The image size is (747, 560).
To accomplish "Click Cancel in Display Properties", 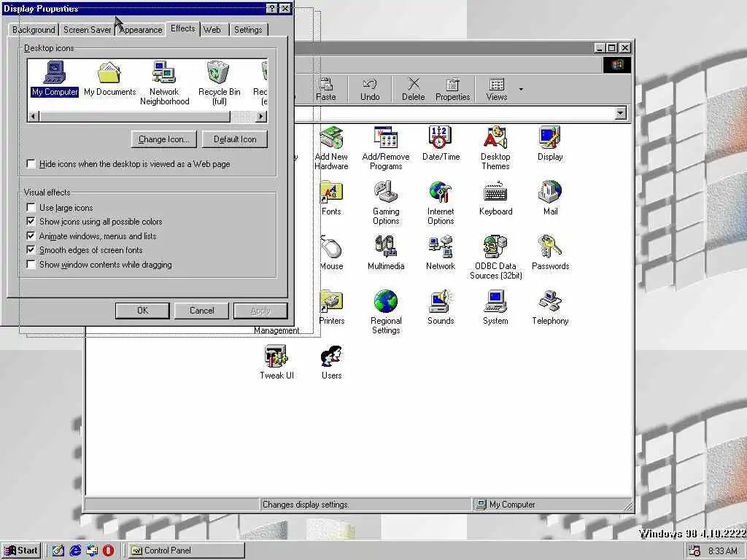I will click(x=201, y=311).
